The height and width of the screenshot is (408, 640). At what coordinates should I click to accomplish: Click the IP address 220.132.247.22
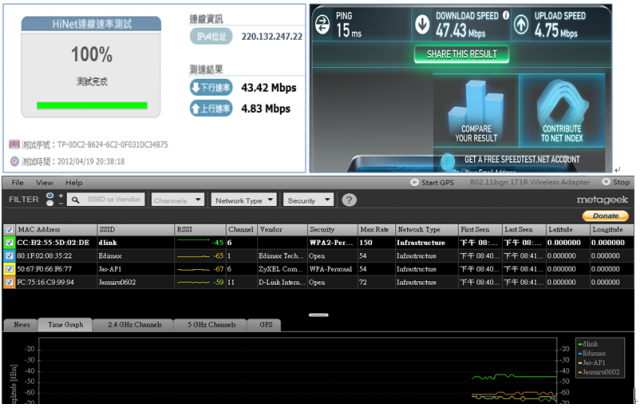tap(272, 36)
